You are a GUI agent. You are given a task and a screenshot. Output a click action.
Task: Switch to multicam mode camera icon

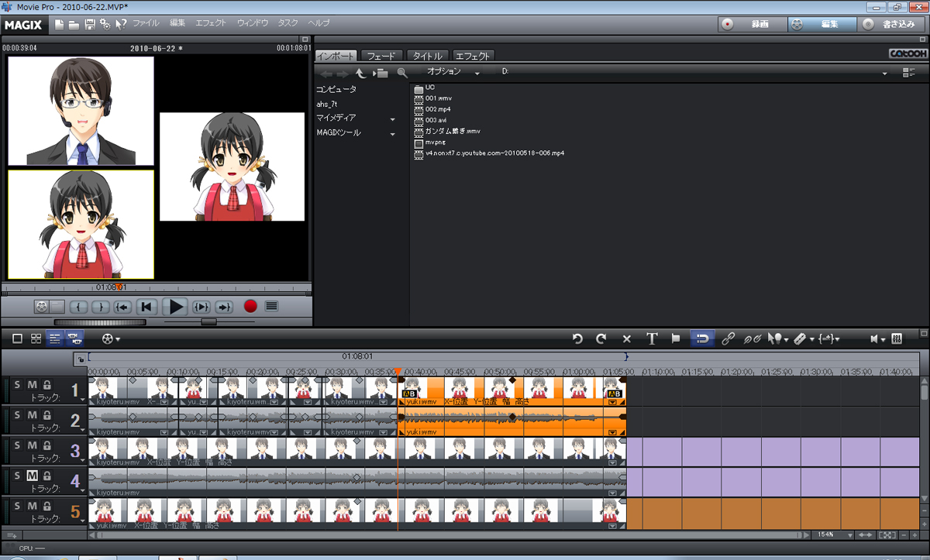tap(74, 338)
